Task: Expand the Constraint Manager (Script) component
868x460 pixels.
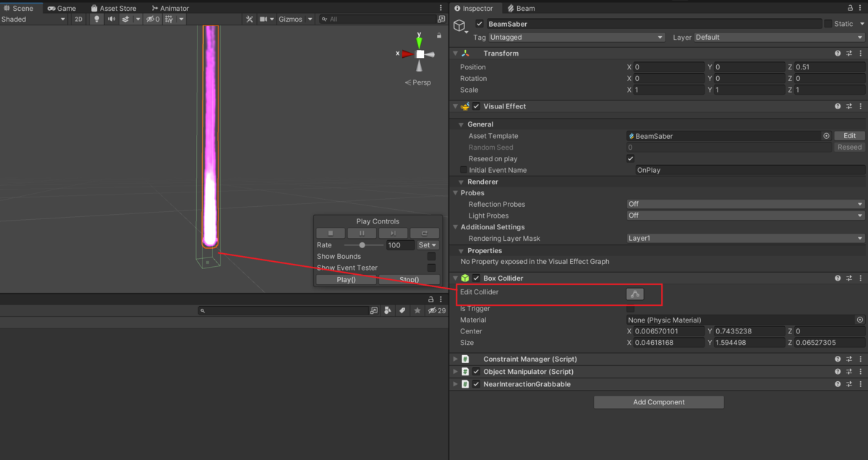Action: pyautogui.click(x=456, y=359)
